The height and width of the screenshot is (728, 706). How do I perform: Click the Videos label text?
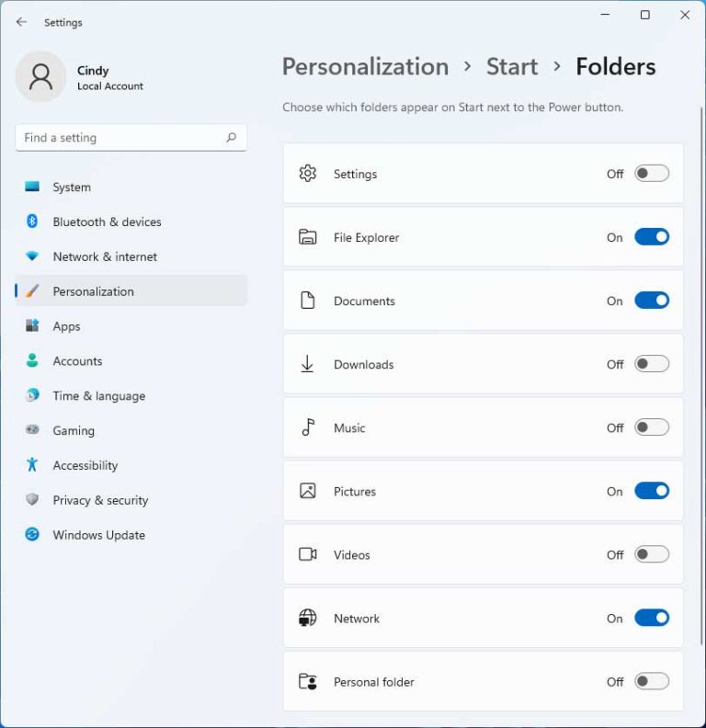351,554
